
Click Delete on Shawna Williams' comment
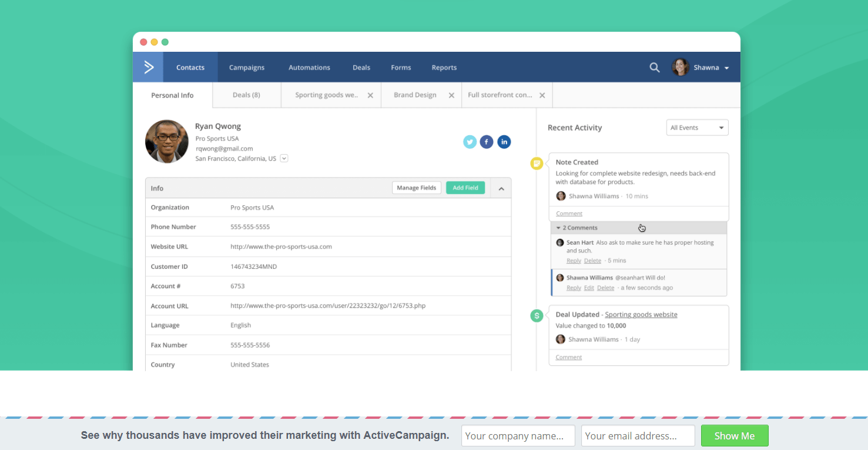606,288
